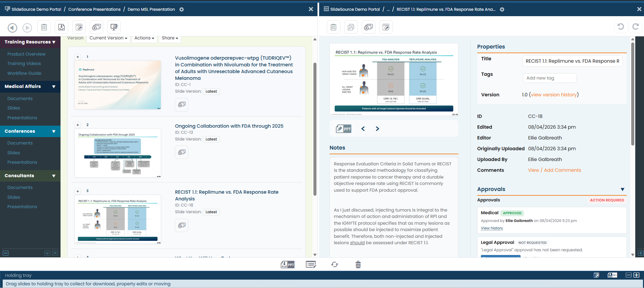Click the download presentation icon in left toolbar

pyautogui.click(x=62, y=27)
